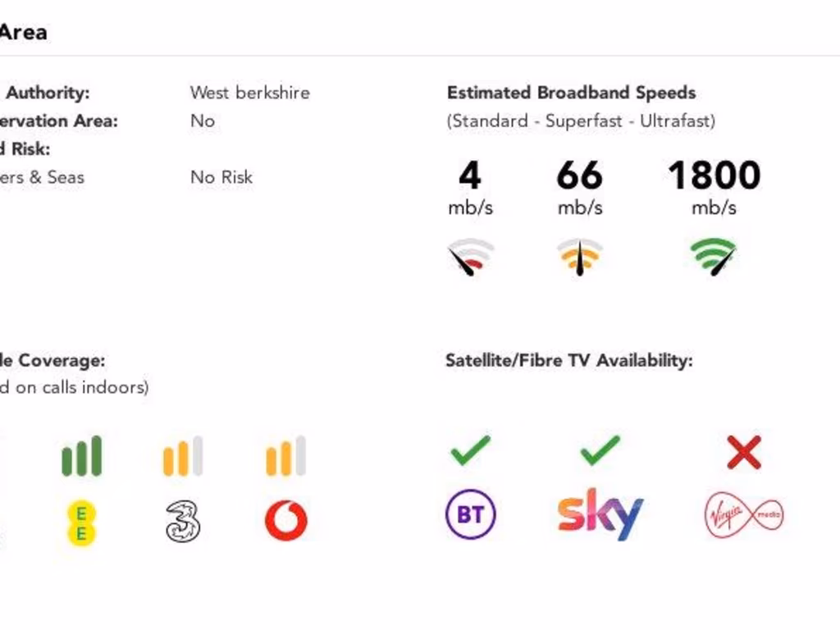The width and height of the screenshot is (840, 630).
Task: Click the green checkmark above Sky
Action: tap(600, 450)
